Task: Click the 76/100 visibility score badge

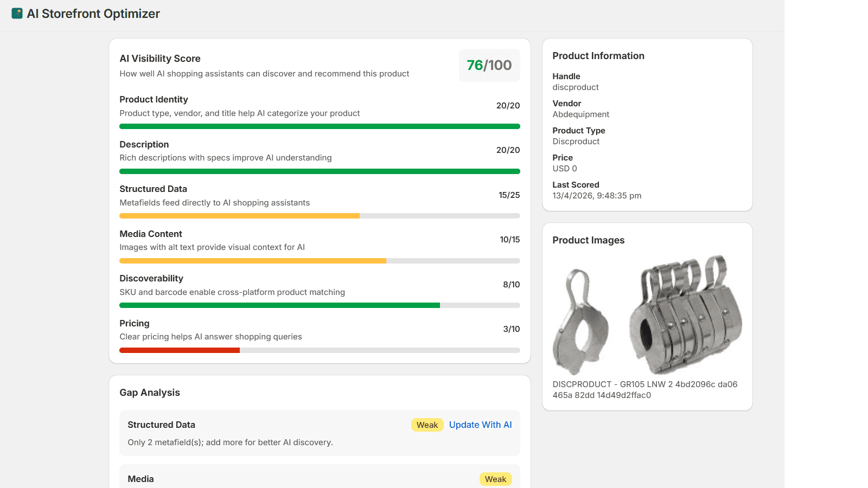Action: (x=489, y=66)
